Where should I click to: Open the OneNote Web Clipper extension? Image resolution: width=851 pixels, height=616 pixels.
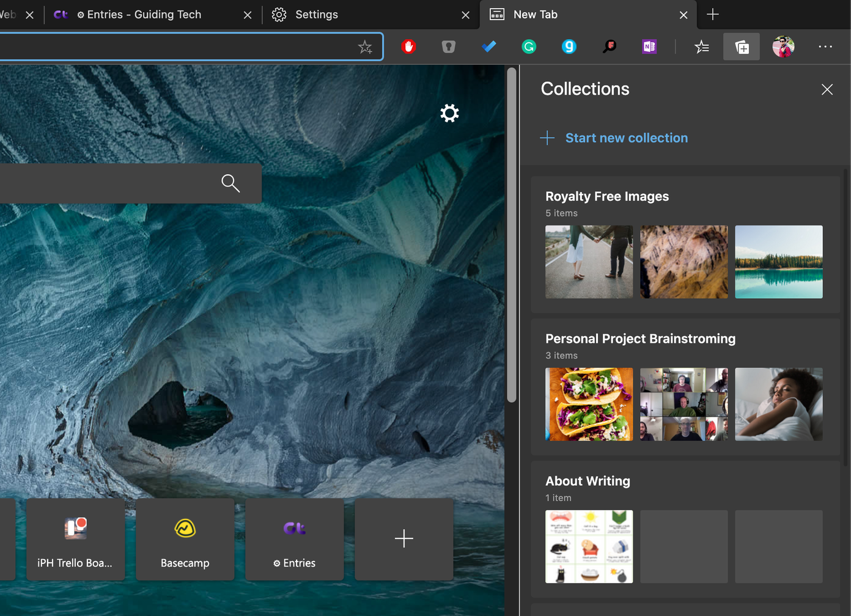click(x=649, y=46)
